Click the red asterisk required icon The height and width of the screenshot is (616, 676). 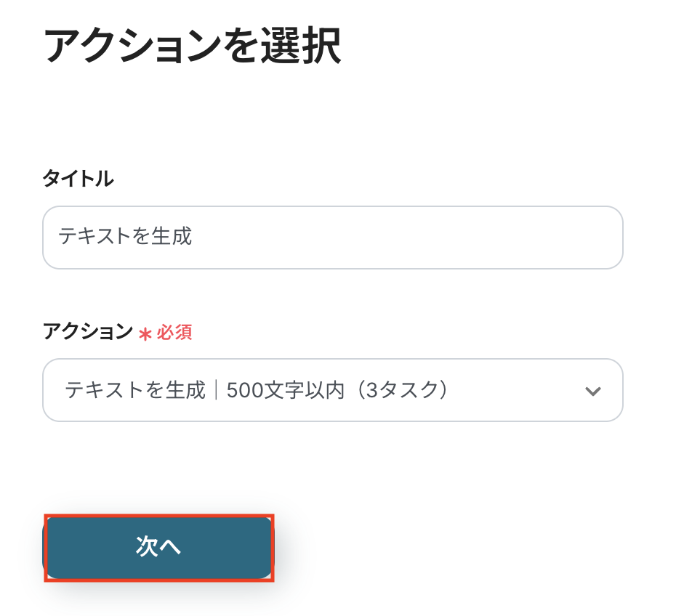pyautogui.click(x=145, y=333)
